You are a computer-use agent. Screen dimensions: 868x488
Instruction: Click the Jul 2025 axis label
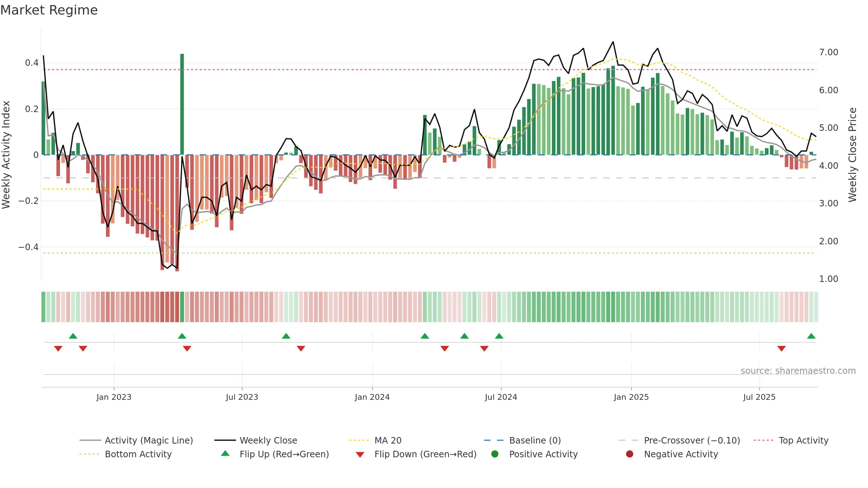(x=759, y=397)
